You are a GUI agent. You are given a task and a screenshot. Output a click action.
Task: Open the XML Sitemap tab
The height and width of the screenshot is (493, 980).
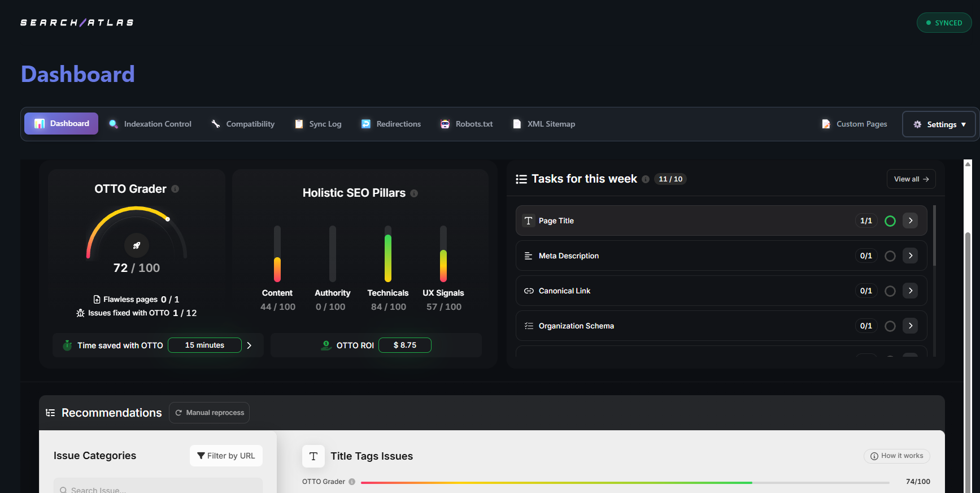(x=543, y=124)
